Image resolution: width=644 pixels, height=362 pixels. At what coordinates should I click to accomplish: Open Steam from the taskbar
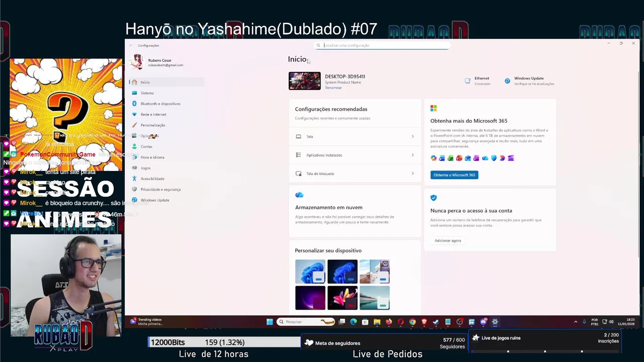tap(436, 322)
